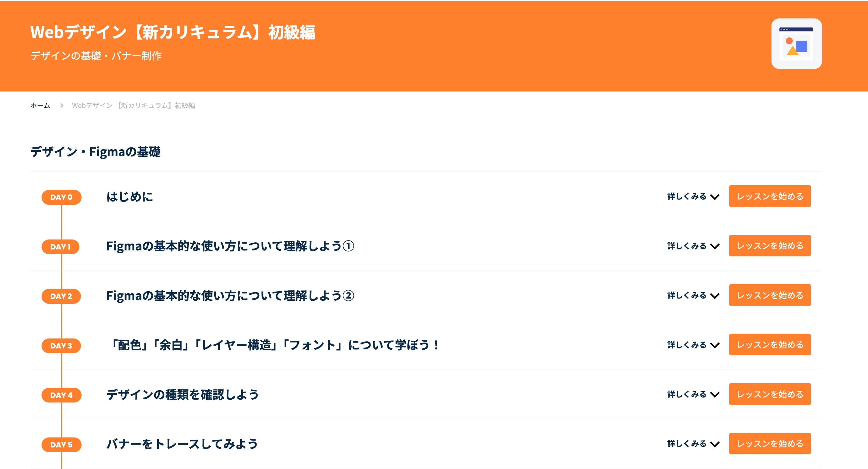Click the DAY 0 badge
Image resolution: width=868 pixels, height=469 pixels.
61,197
